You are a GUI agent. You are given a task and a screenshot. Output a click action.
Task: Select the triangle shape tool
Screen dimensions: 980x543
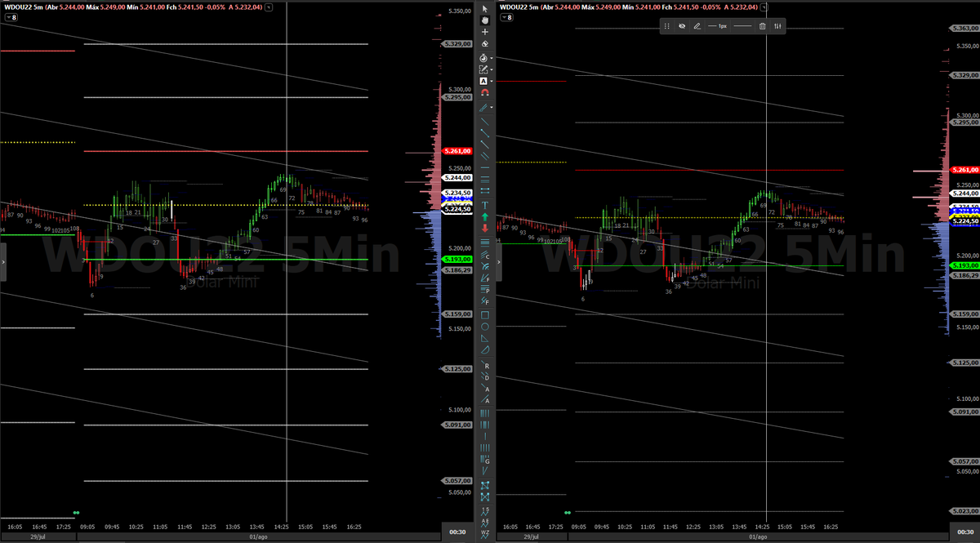pyautogui.click(x=484, y=338)
